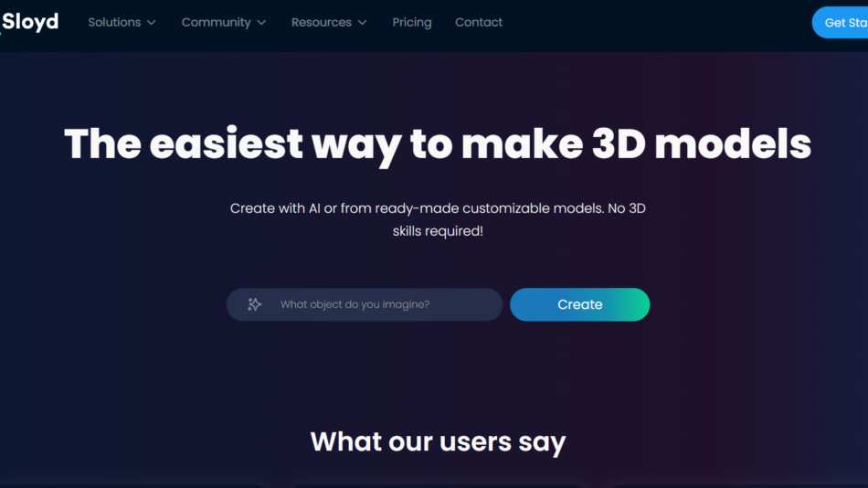The image size is (868, 488).
Task: Expand the Resources dropdown chevron
Action: click(x=363, y=23)
